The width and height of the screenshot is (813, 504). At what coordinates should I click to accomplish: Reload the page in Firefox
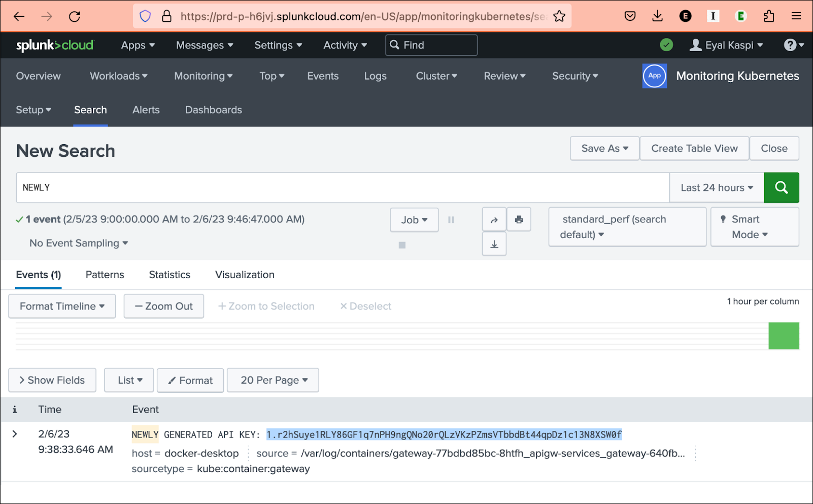(x=74, y=16)
